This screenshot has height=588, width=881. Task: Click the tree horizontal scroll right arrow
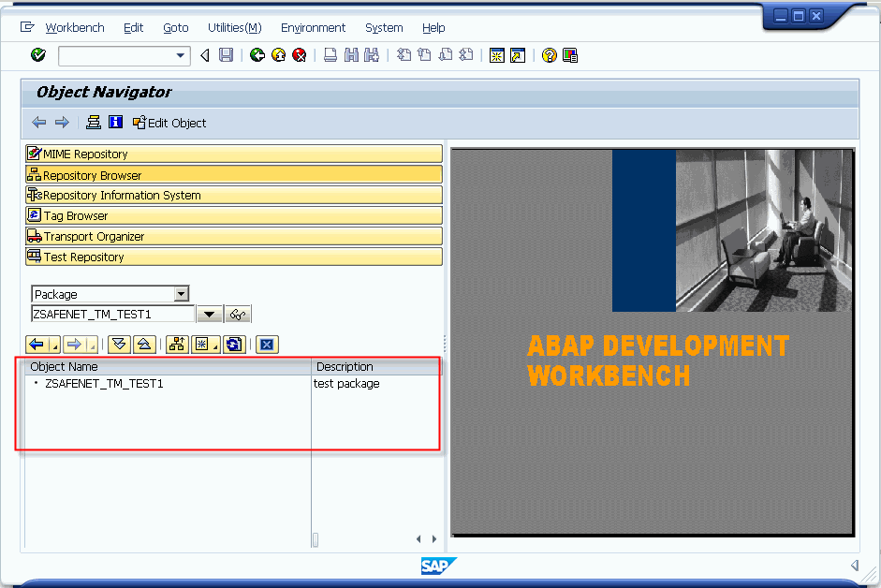click(434, 539)
